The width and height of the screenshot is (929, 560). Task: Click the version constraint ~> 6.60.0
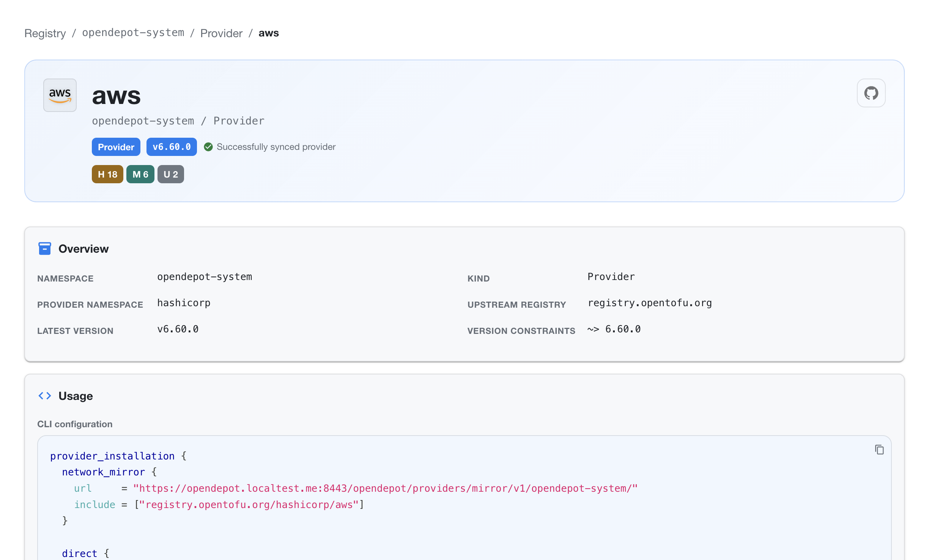pyautogui.click(x=614, y=329)
